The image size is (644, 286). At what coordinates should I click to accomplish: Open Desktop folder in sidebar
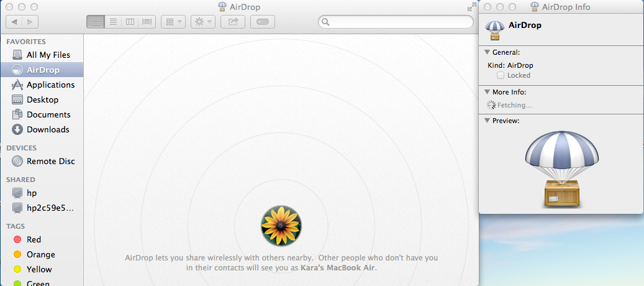tap(42, 99)
